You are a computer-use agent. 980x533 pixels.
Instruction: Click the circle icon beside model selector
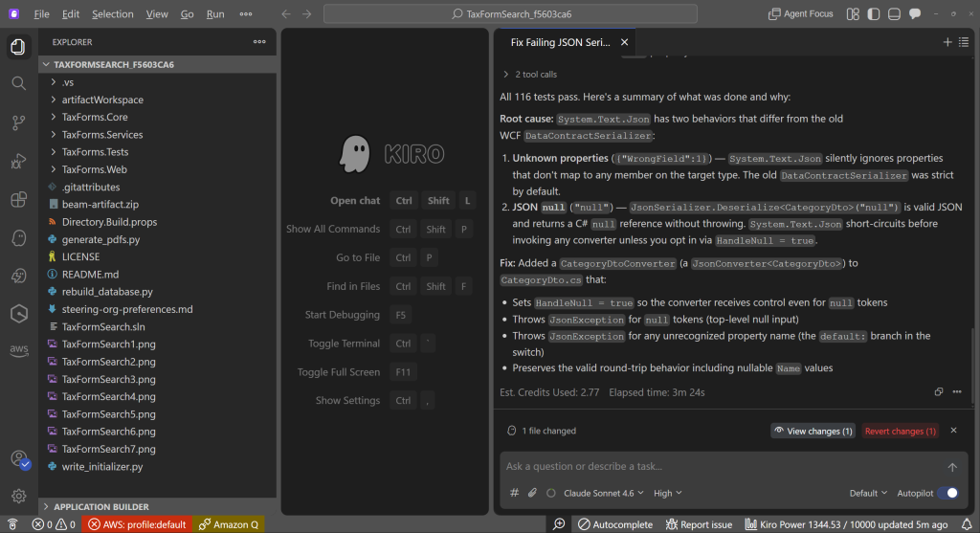(550, 493)
